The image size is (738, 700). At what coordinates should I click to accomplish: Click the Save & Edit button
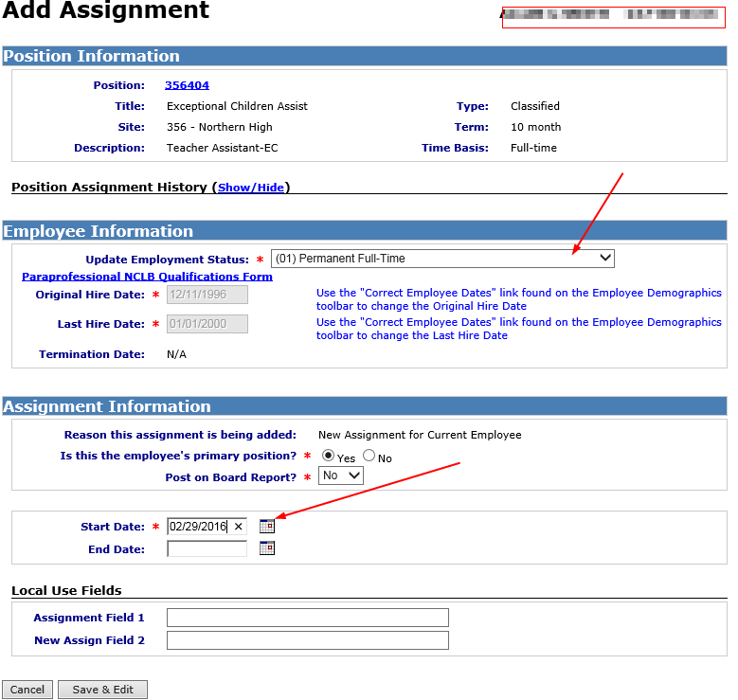point(102,690)
